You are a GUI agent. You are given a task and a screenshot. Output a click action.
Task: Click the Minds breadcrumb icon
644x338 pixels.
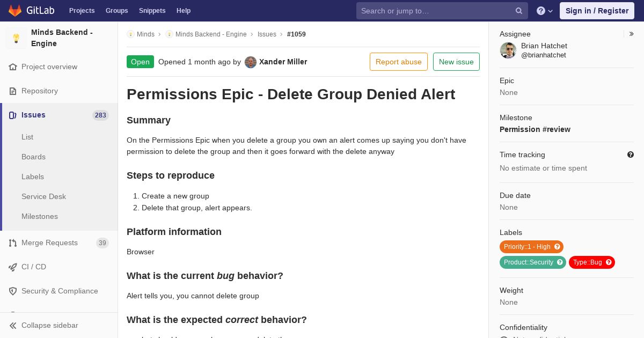click(x=130, y=34)
